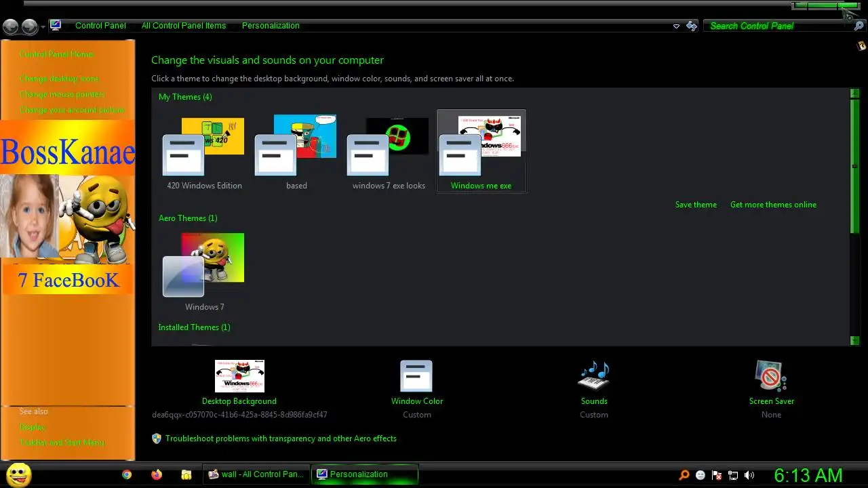Open the smiley Start button
This screenshot has height=488, width=868.
pos(18,474)
